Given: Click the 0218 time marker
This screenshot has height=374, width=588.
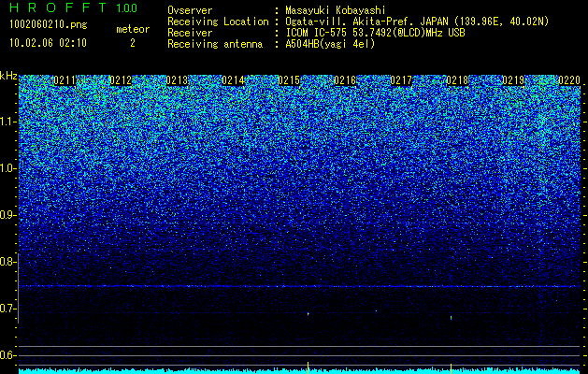Looking at the screenshot, I should tap(457, 80).
